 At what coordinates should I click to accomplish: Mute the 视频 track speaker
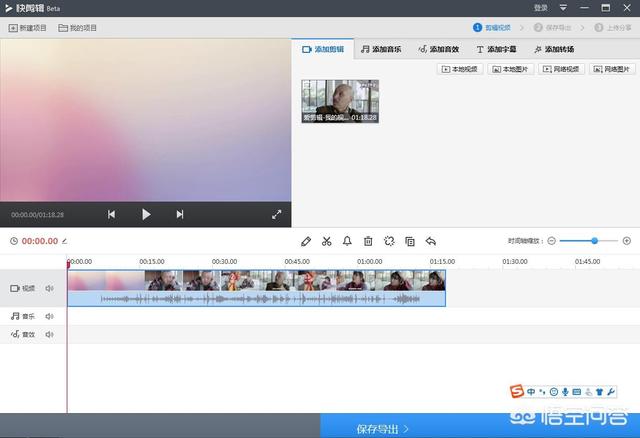(x=49, y=288)
